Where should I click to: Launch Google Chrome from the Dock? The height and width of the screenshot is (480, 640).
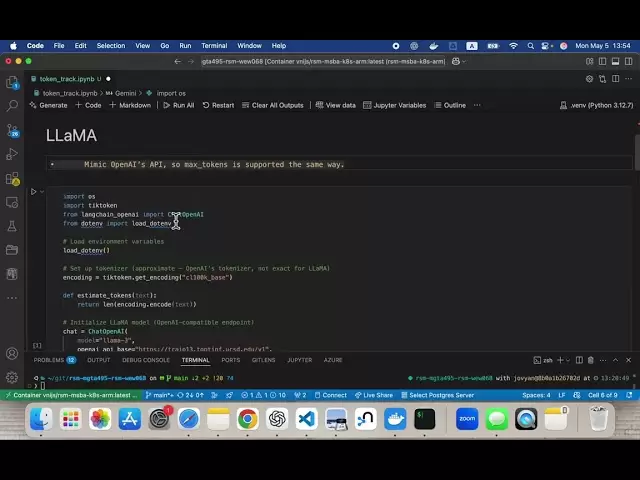(x=247, y=419)
